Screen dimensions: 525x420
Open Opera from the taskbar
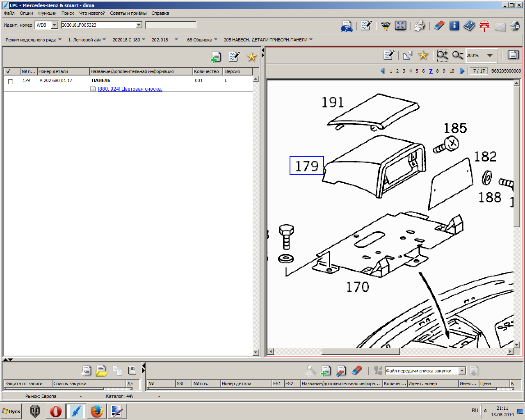pyautogui.click(x=55, y=411)
